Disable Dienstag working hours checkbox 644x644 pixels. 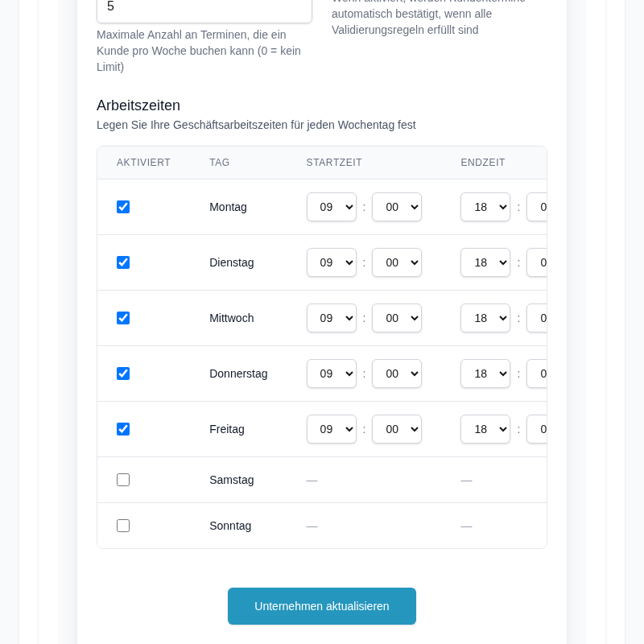click(x=123, y=262)
